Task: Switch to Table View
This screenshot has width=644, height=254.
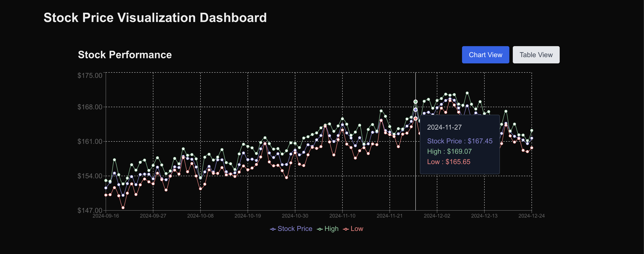Action: [x=536, y=55]
